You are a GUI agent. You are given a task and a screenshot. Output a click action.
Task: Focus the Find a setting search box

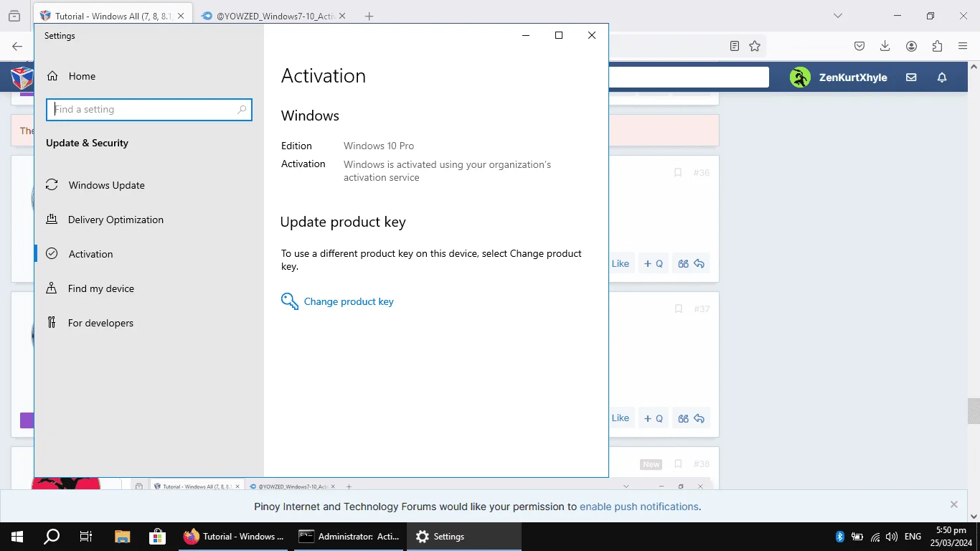(149, 110)
